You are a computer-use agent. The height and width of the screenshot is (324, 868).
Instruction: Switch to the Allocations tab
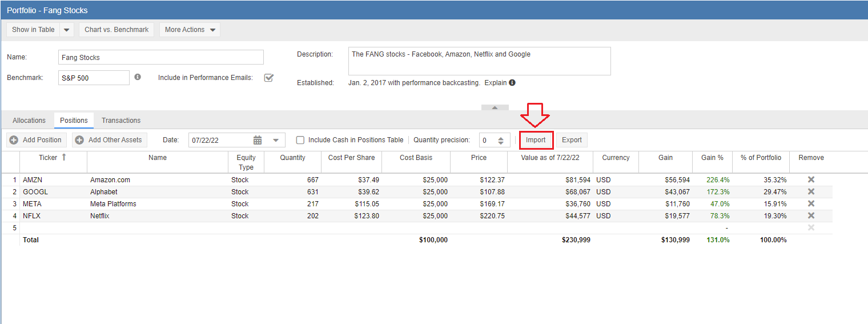click(x=29, y=121)
